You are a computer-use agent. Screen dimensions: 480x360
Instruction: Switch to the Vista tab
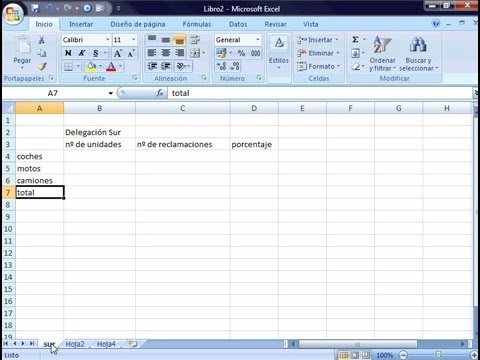[x=310, y=24]
